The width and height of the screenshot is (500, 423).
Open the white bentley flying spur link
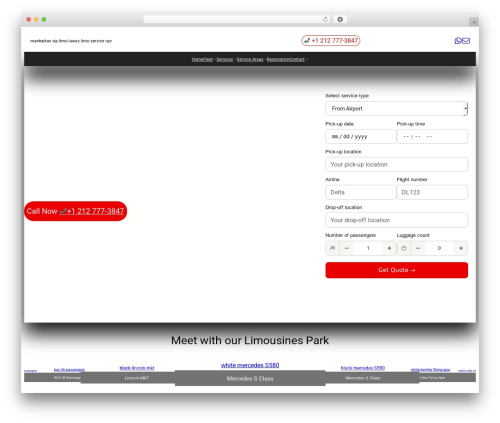[x=430, y=370]
